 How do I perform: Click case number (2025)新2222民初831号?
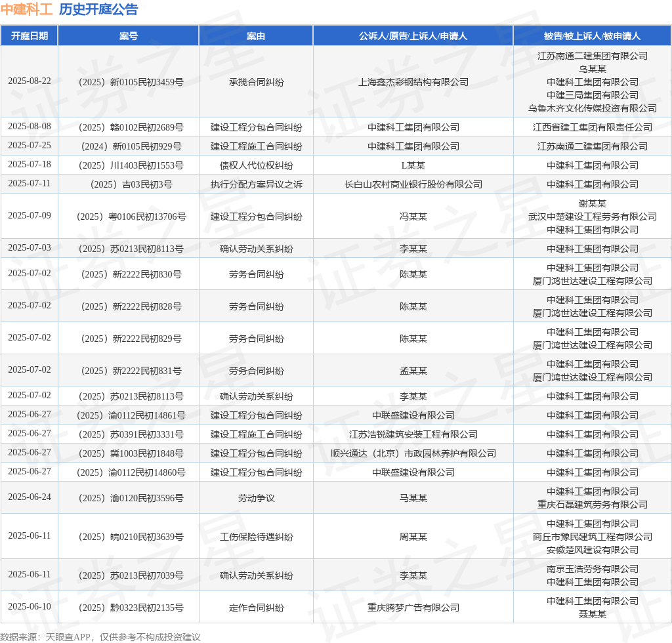(x=129, y=371)
